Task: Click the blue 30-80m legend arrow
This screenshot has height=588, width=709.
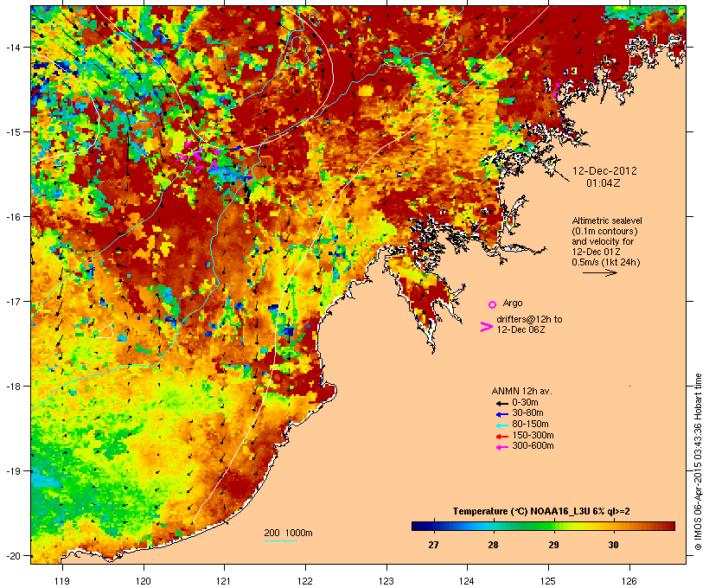Action: pos(502,414)
